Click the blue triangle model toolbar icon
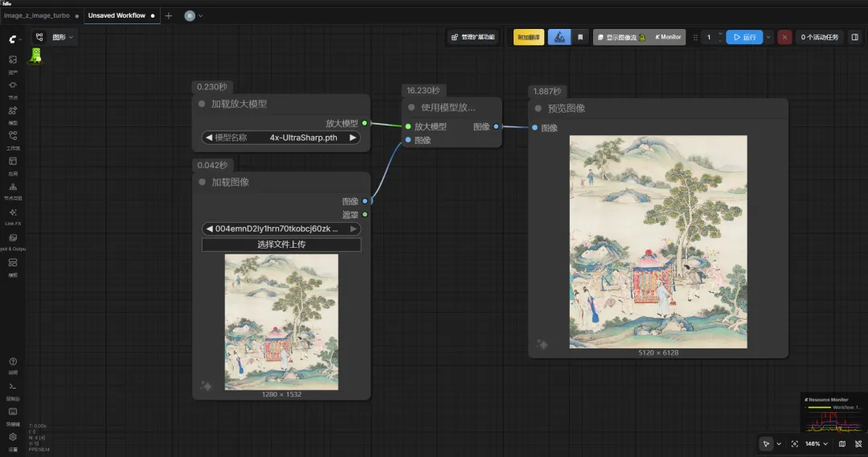Screen dimensions: 868x457 point(559,37)
